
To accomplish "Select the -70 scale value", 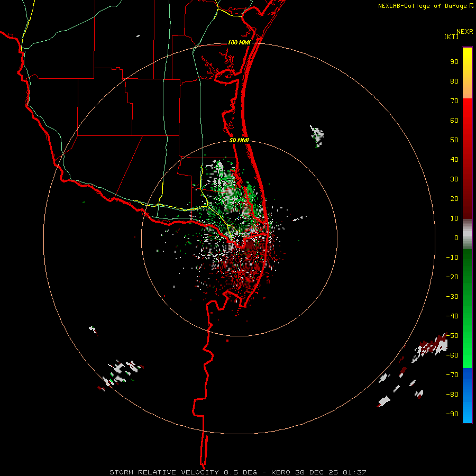I will tap(452, 375).
